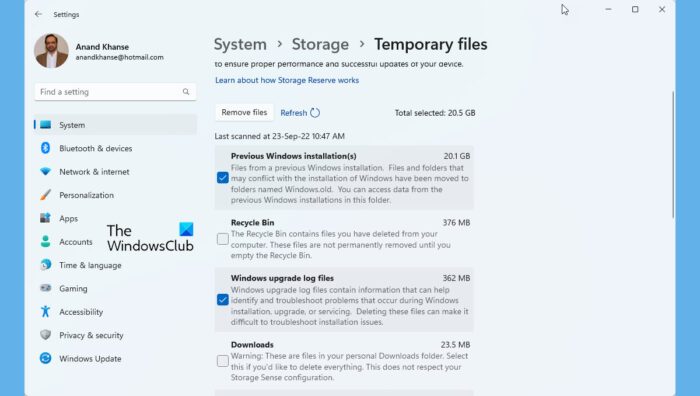This screenshot has height=396, width=700.
Task: Go to Storage in the breadcrumb
Action: coord(320,44)
